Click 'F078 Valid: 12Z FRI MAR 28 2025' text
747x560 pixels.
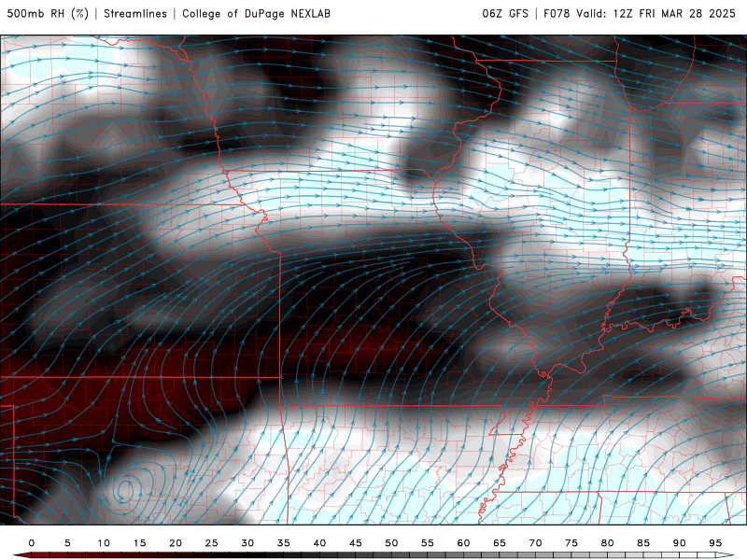pos(640,13)
